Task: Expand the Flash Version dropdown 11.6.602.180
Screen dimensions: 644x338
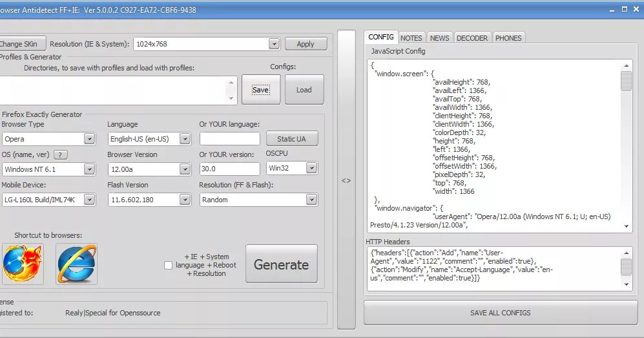Action: tap(185, 200)
